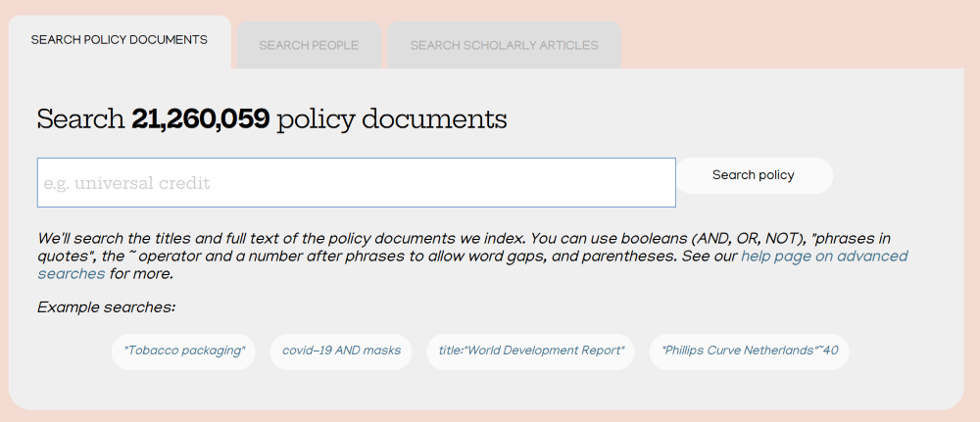Click the "e.g. universal credit" placeholder text
The height and width of the screenshot is (422, 980).
127,183
